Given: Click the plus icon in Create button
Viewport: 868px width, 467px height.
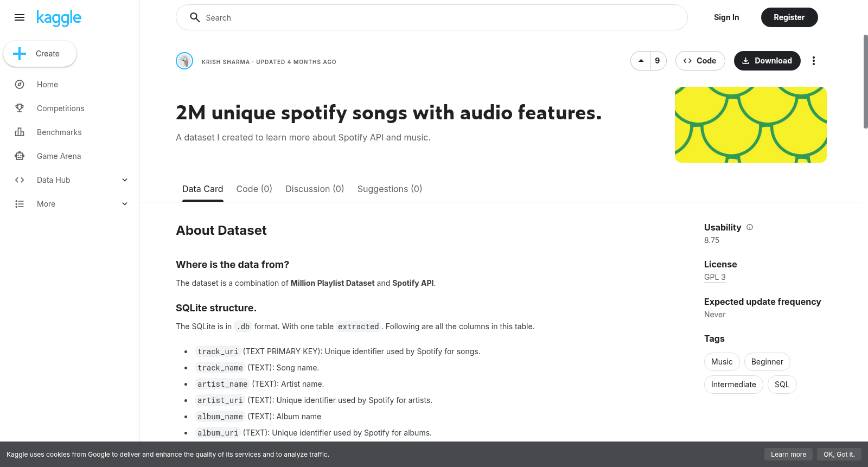Looking at the screenshot, I should [20, 54].
